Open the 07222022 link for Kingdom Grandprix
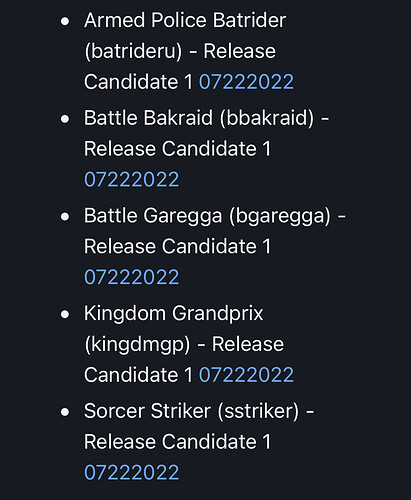 pos(246,375)
